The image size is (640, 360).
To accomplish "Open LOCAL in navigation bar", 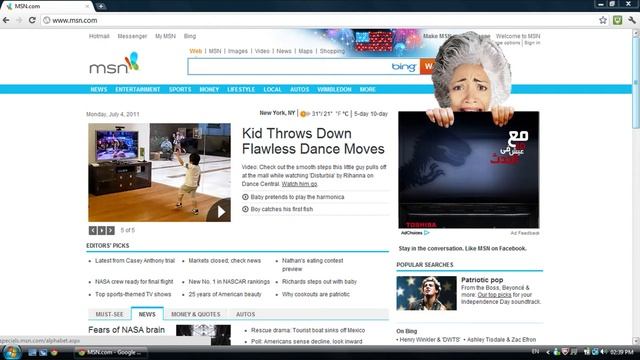I will [x=273, y=89].
